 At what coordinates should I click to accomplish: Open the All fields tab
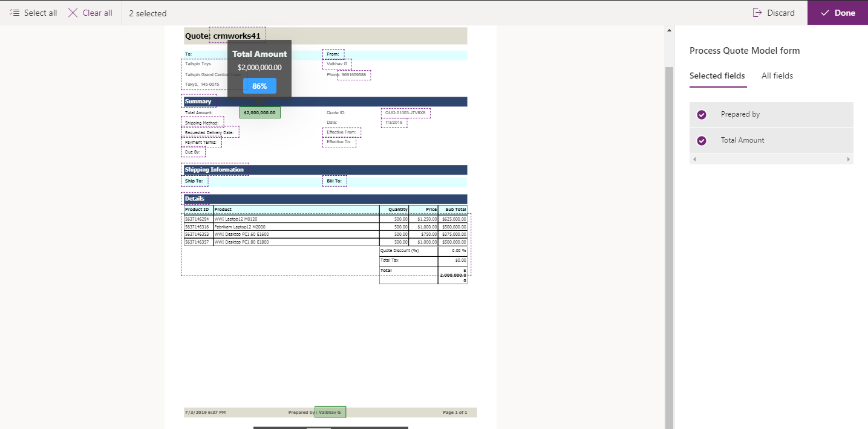coord(777,76)
